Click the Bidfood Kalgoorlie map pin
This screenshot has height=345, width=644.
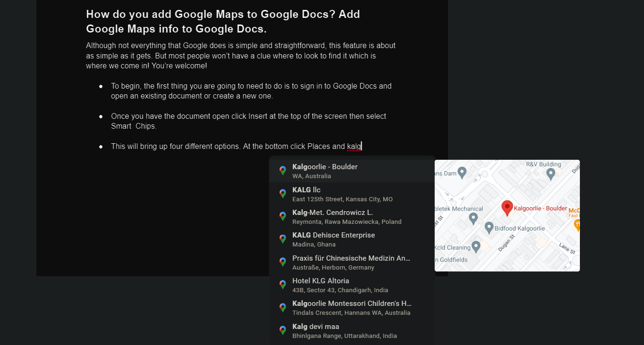point(489,228)
